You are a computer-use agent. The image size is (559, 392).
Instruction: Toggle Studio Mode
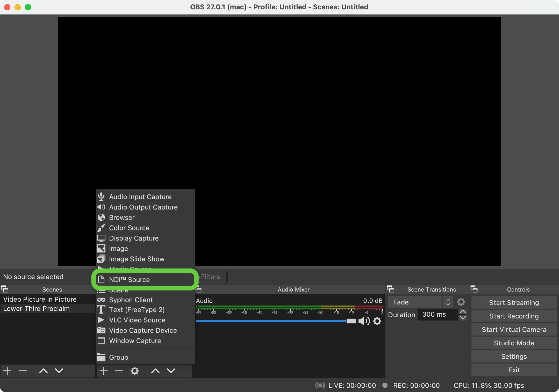pyautogui.click(x=514, y=343)
